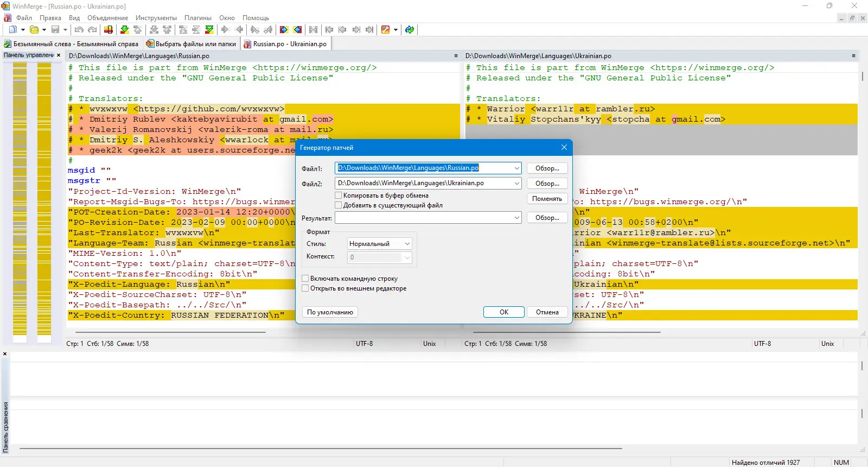
Task: Jump to Next Difference using green down arrow
Action: point(125,30)
